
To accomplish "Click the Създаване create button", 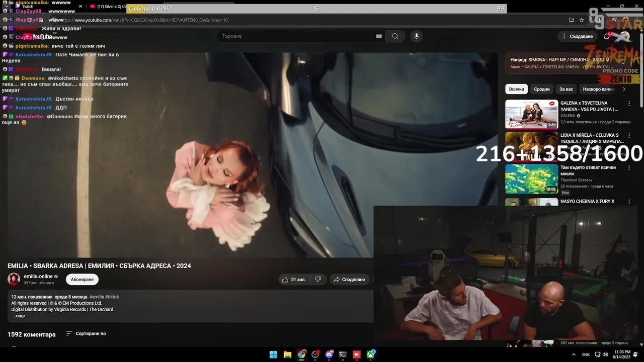I will 577,36.
